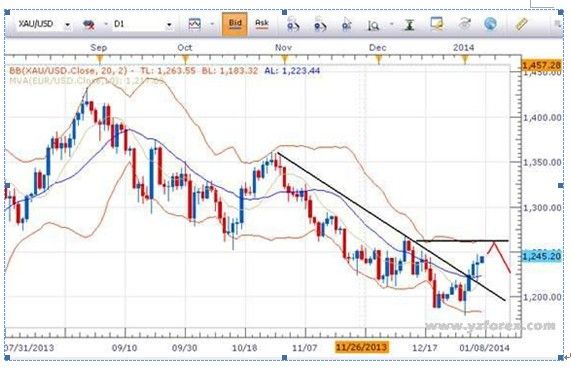Open the toolbar overflow at far right
This screenshot has height=368, width=571.
(557, 24)
